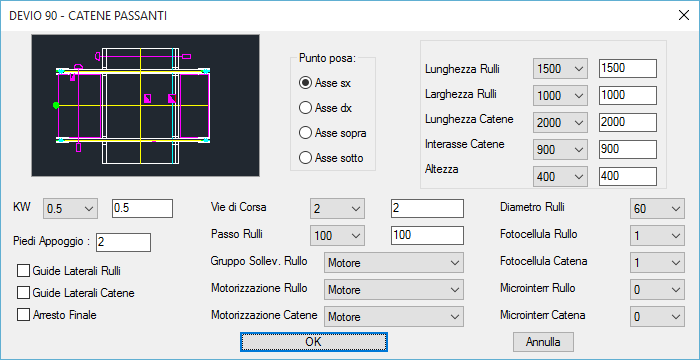
Task: Expand the Motorizzazione Catene dropdown
Action: click(x=394, y=317)
